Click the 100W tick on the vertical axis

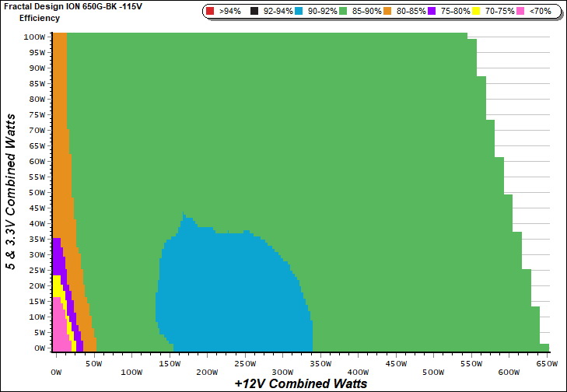click(x=33, y=37)
